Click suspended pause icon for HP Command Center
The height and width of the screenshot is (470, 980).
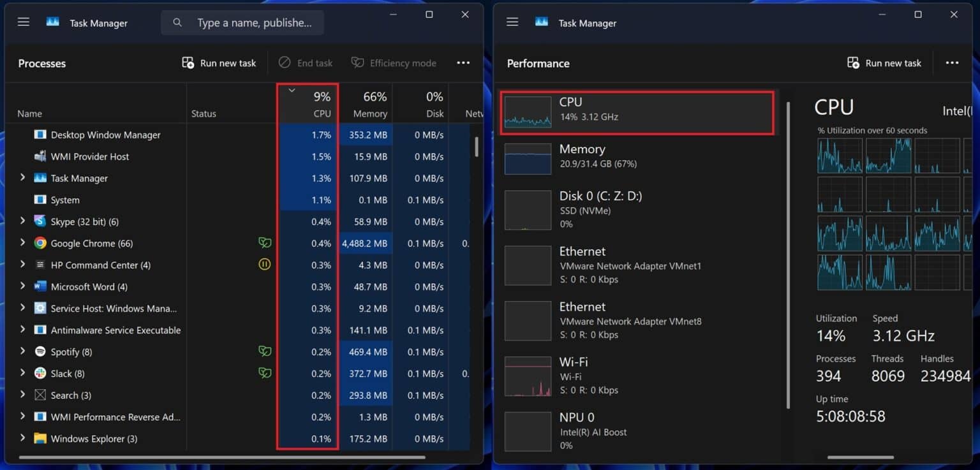[x=265, y=264]
